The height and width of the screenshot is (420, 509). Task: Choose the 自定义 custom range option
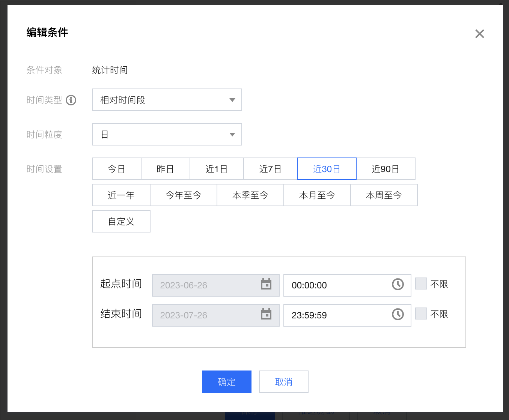coord(121,222)
